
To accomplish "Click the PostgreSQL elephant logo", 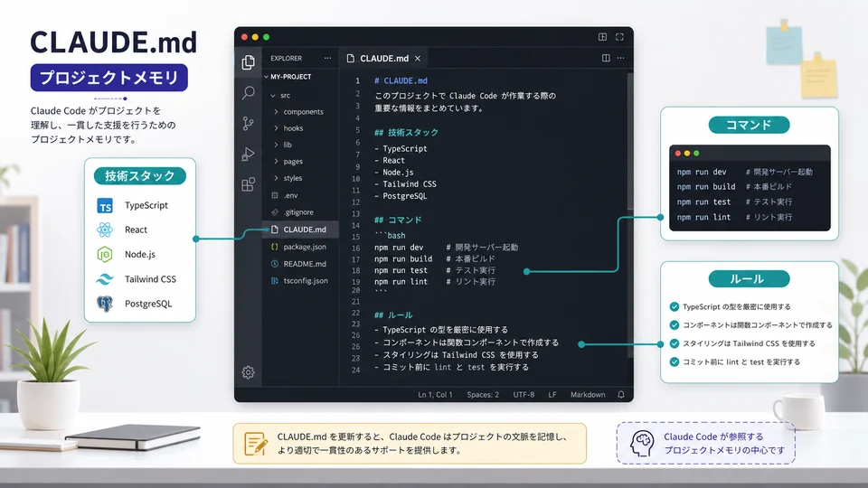I will point(105,304).
